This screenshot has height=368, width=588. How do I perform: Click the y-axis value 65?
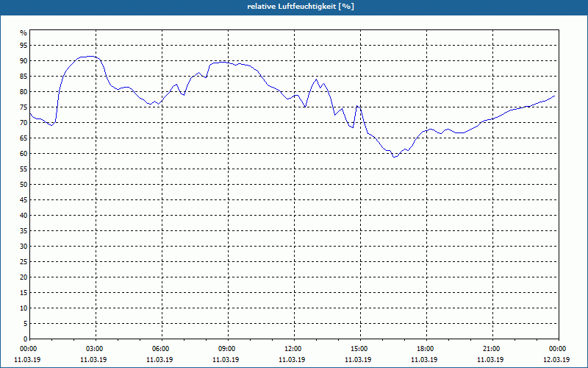click(x=24, y=138)
